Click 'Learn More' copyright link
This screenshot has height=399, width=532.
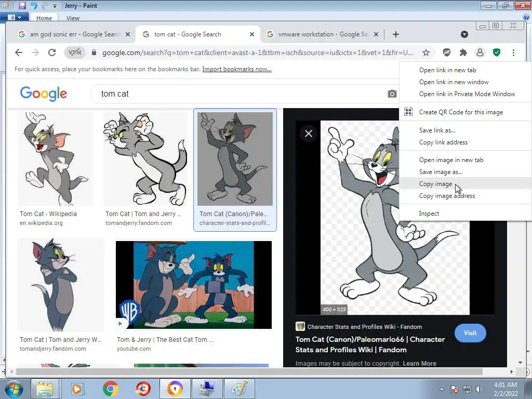click(x=419, y=363)
